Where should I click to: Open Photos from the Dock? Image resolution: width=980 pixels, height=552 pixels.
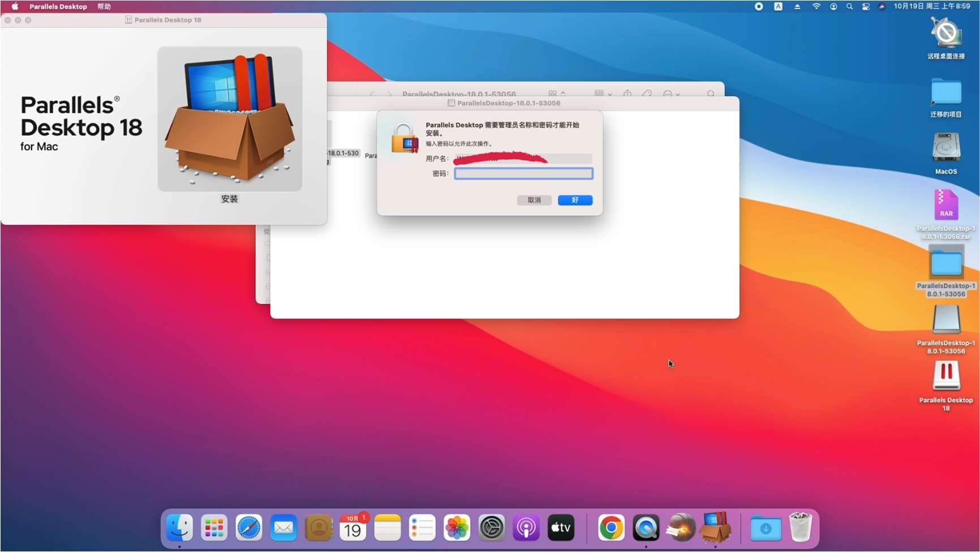pos(457,528)
